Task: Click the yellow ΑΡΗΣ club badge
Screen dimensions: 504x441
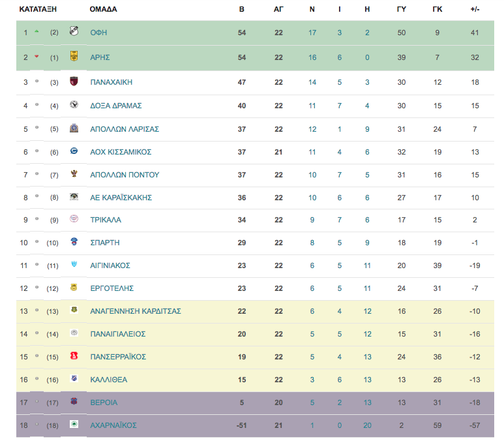Action: pyautogui.click(x=74, y=56)
